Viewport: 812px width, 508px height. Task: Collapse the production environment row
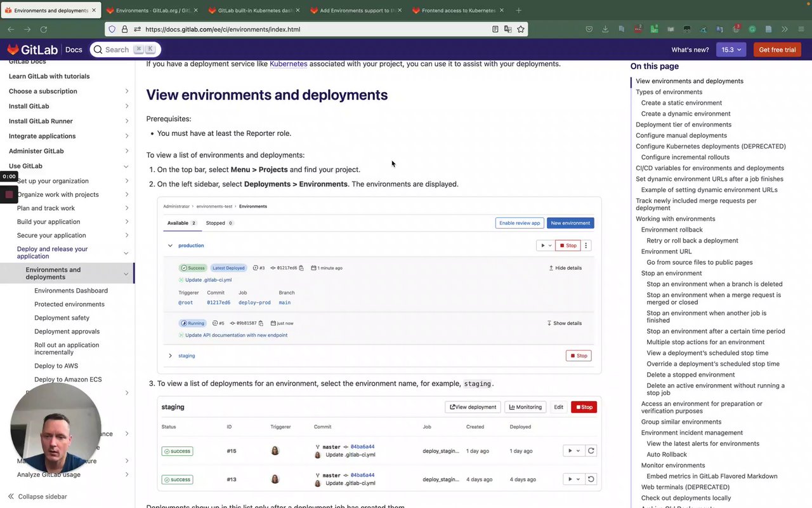click(x=170, y=245)
